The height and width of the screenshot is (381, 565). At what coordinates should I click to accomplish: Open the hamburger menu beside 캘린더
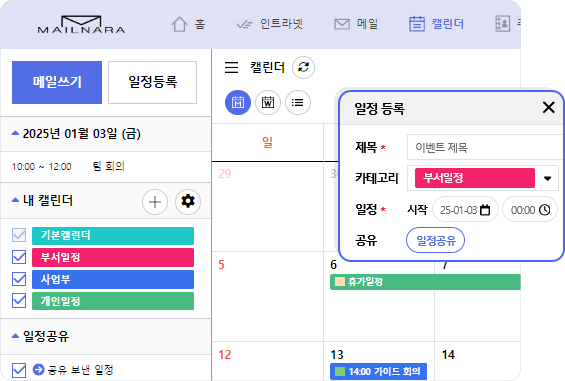pos(231,67)
